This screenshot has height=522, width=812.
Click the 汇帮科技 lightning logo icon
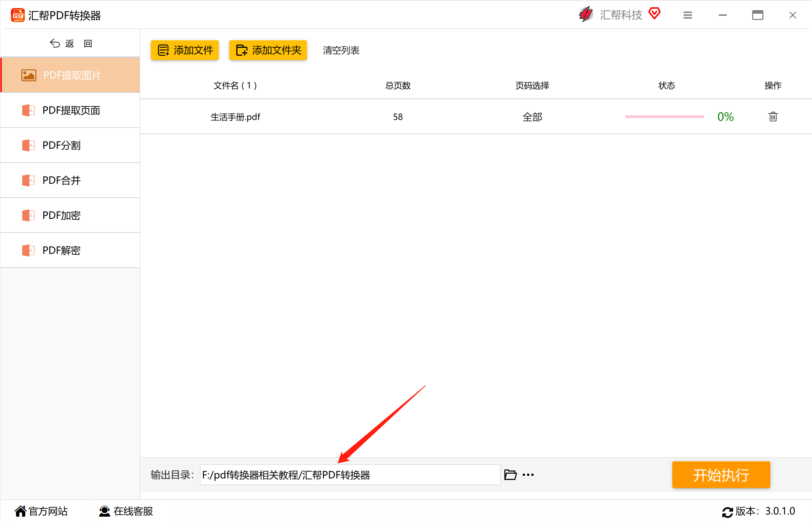tap(586, 14)
